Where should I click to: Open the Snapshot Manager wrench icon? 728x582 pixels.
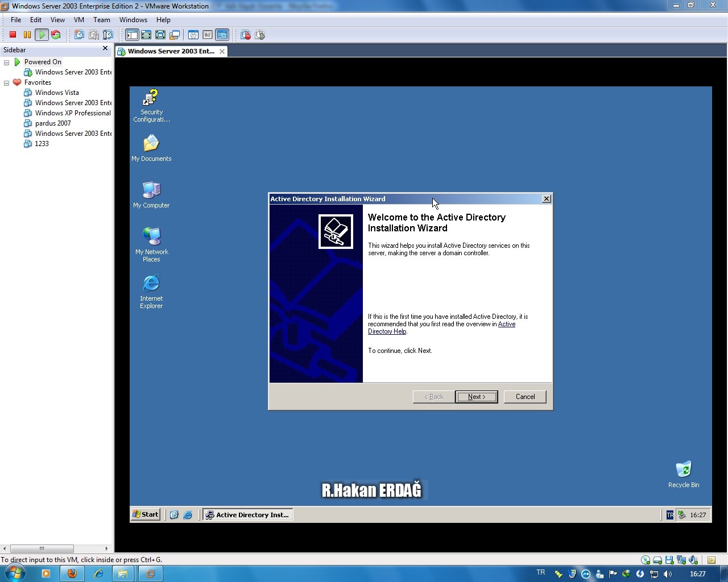pyautogui.click(x=108, y=35)
